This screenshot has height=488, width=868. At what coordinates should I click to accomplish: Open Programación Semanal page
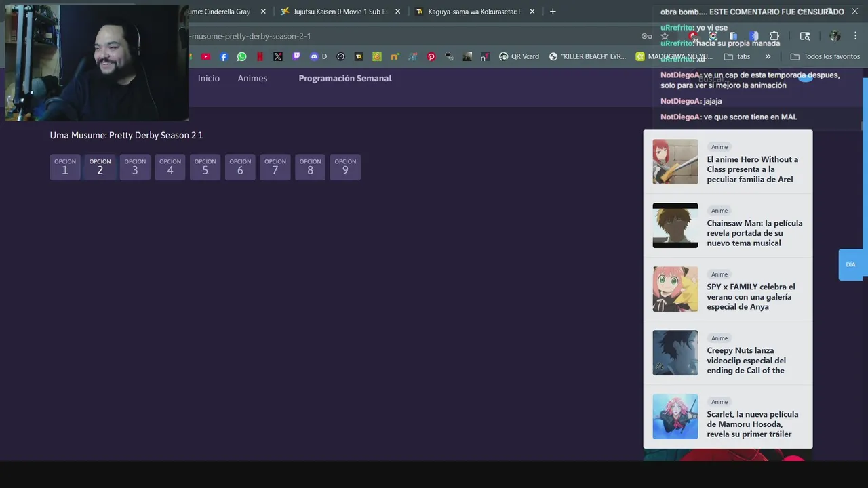(x=345, y=78)
